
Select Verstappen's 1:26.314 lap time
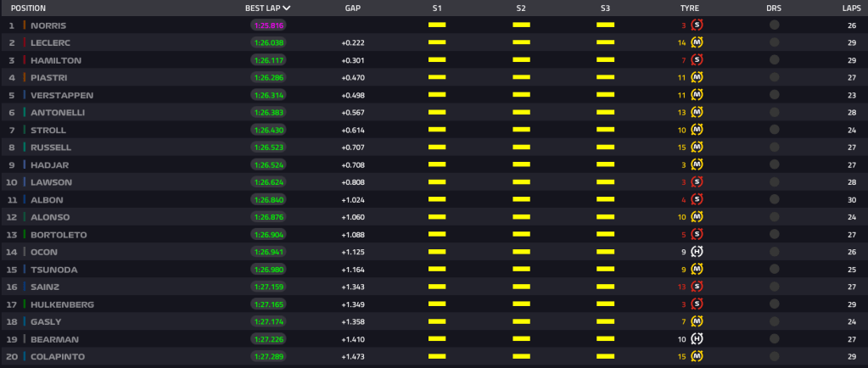[268, 95]
